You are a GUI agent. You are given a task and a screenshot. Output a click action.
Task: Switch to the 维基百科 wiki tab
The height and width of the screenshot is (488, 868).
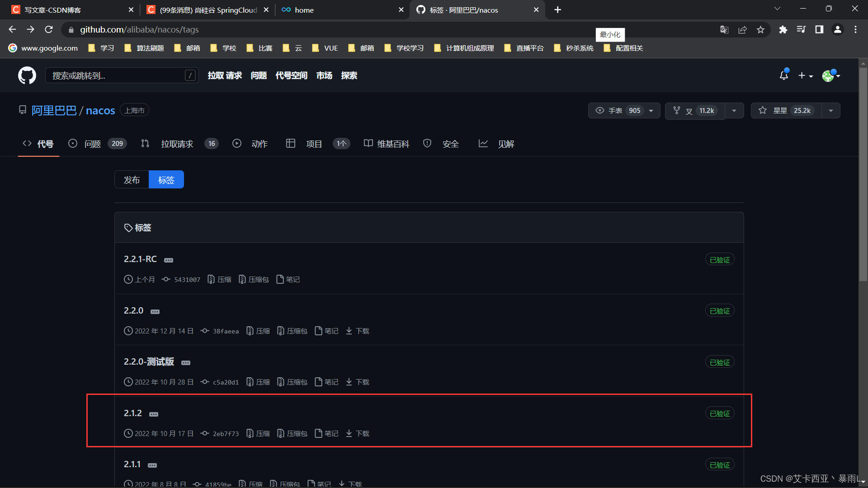click(x=387, y=144)
